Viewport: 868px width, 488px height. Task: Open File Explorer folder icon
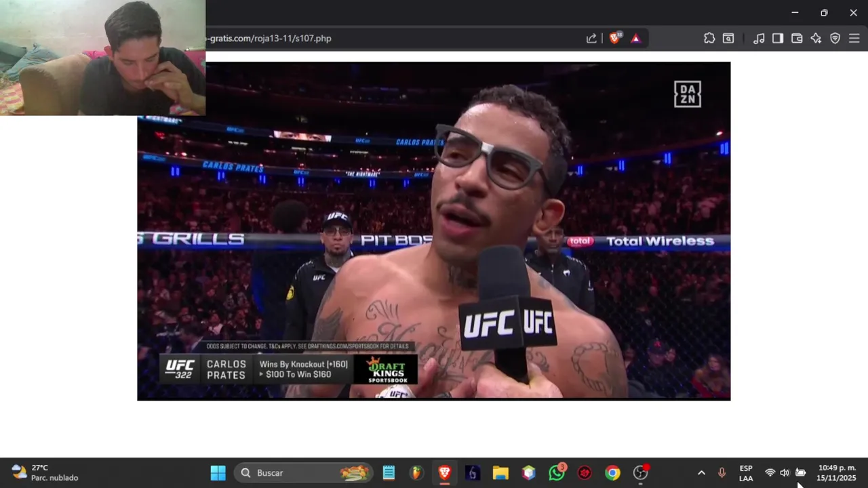click(x=500, y=473)
